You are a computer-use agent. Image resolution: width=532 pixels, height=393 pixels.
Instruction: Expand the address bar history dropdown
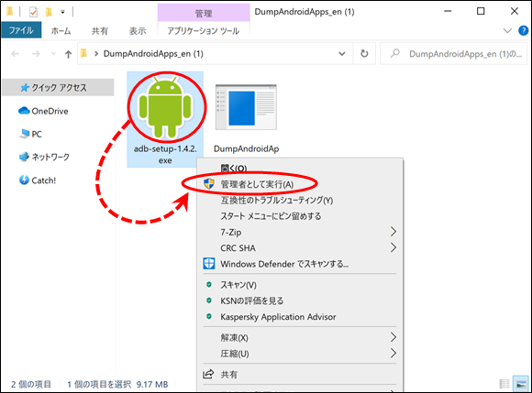[x=342, y=54]
